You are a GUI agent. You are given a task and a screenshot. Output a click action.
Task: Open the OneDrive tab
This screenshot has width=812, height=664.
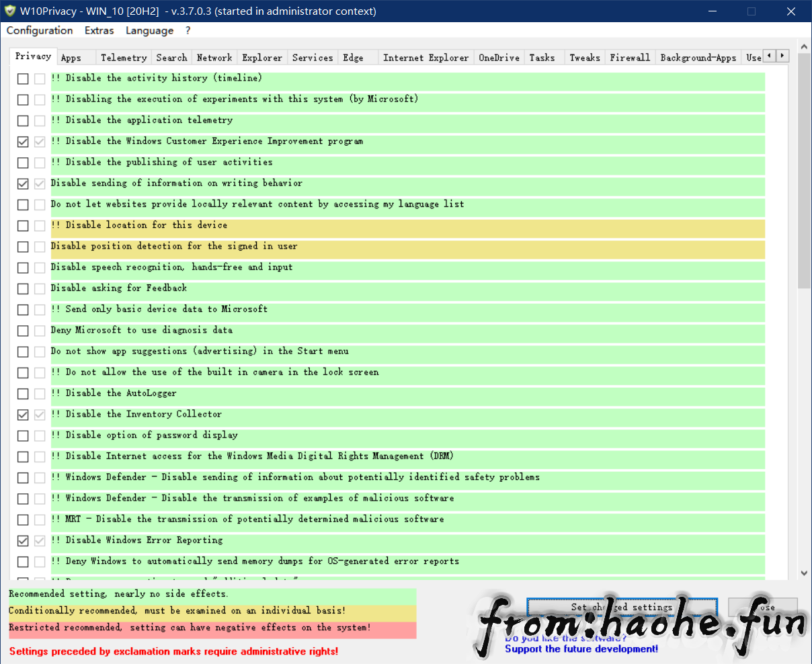click(499, 58)
